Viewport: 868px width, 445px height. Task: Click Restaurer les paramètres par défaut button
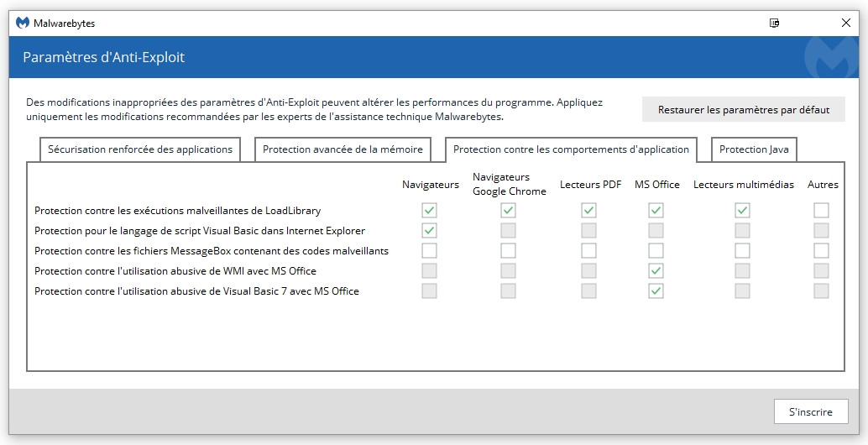click(x=743, y=109)
